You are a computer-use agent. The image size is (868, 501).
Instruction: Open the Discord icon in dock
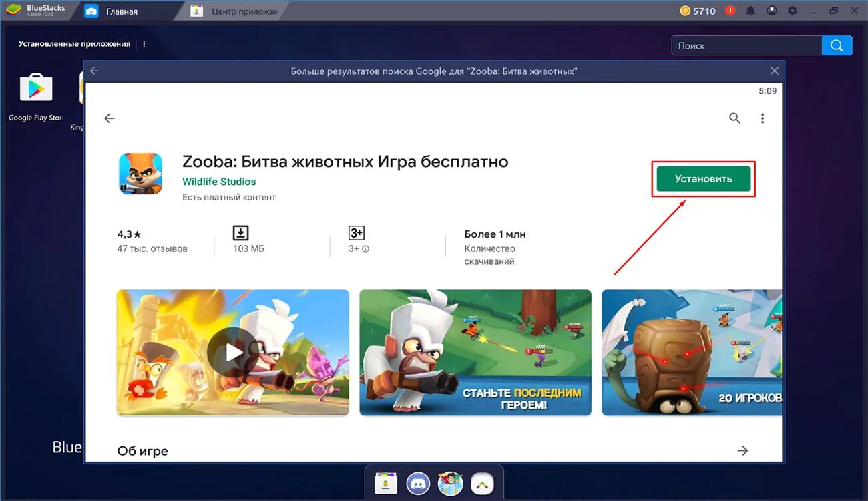pyautogui.click(x=418, y=482)
